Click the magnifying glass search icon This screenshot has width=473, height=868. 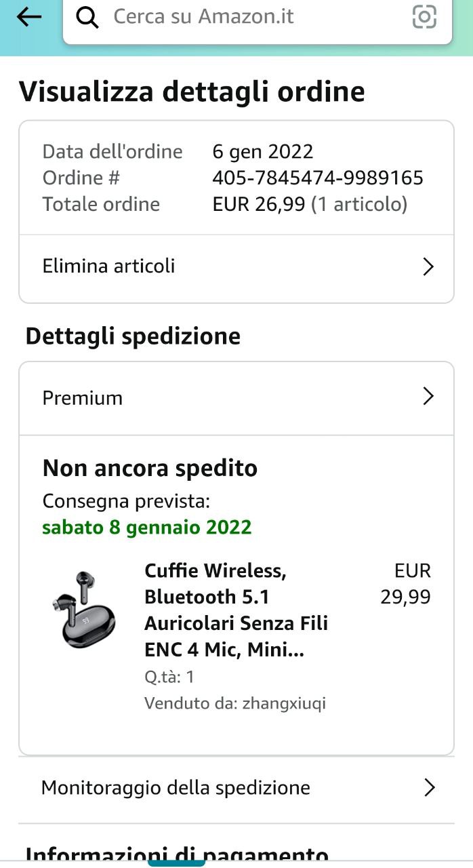coord(87,17)
